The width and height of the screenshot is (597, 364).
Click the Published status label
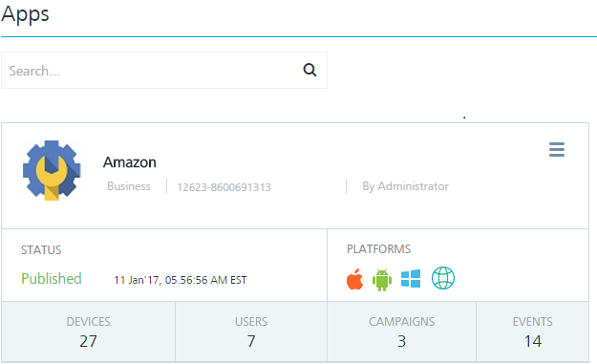pyautogui.click(x=52, y=279)
